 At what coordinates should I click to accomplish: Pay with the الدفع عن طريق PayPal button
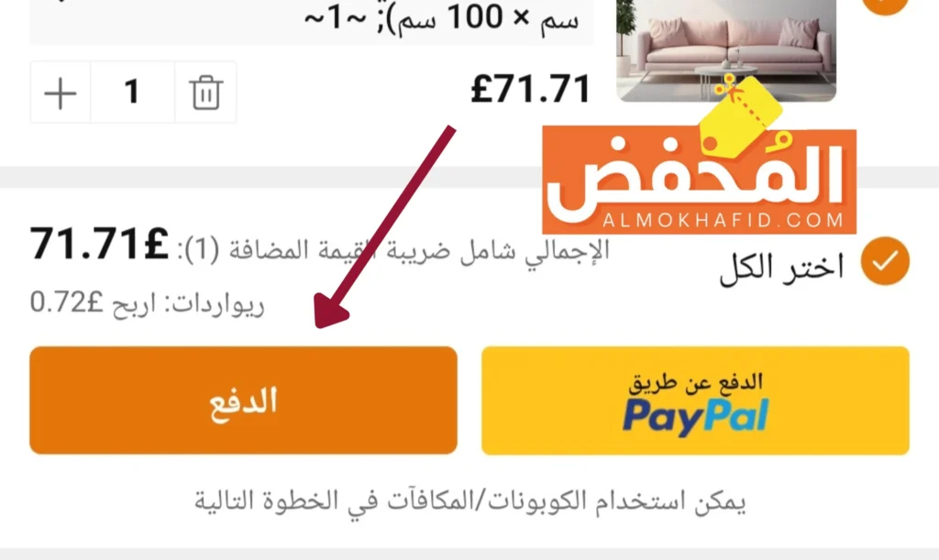pos(695,401)
